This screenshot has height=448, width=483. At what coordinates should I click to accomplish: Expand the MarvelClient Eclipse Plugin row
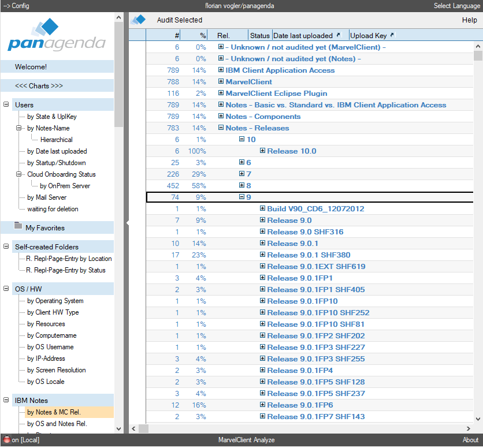(221, 94)
